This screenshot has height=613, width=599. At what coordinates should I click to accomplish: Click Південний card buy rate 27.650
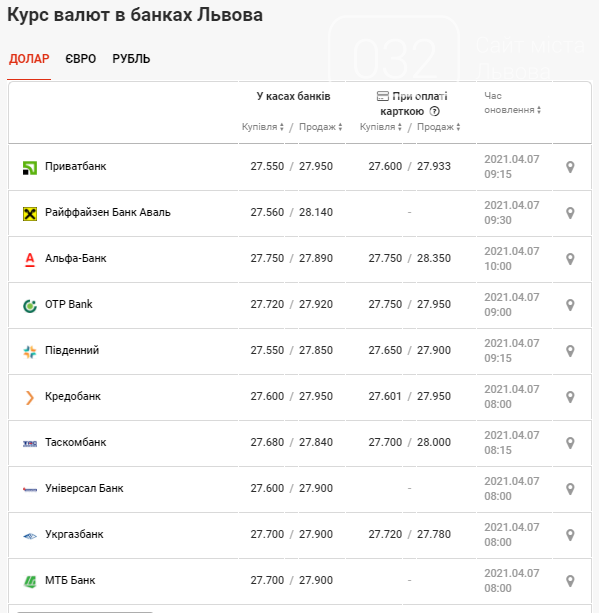coord(385,350)
